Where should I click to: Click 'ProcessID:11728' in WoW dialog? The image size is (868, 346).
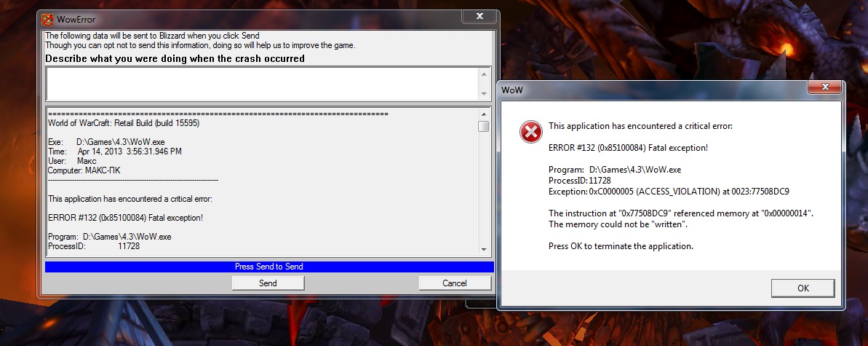[x=580, y=181]
